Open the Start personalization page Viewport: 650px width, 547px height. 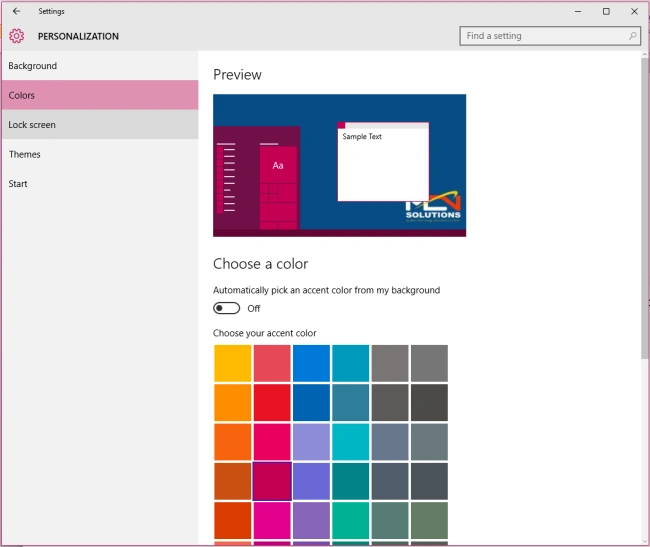point(100,184)
